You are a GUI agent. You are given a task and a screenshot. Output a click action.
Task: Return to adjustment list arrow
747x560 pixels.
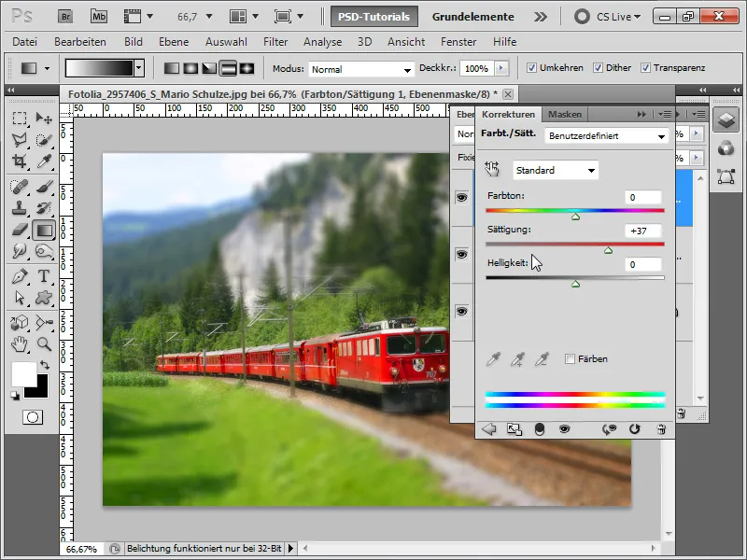pos(488,429)
